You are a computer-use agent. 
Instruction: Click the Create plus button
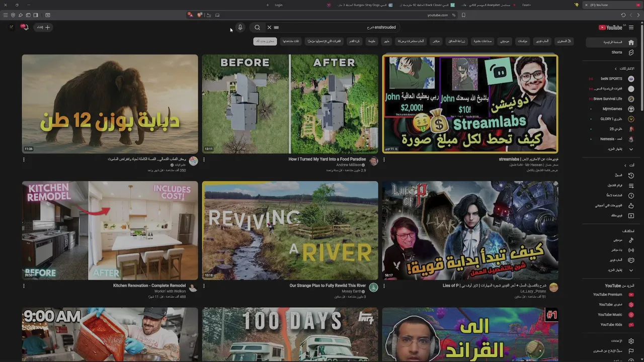click(x=44, y=27)
